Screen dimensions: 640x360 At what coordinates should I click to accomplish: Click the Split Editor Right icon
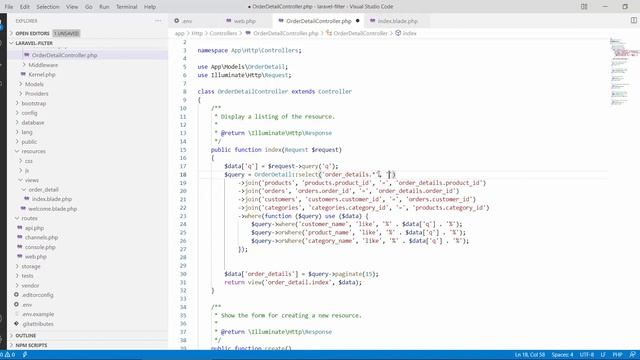click(633, 20)
